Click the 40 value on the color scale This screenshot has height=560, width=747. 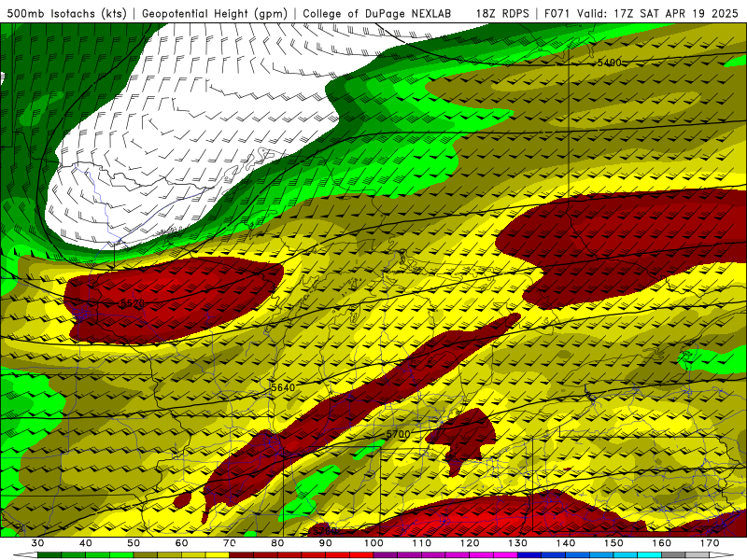coord(85,543)
